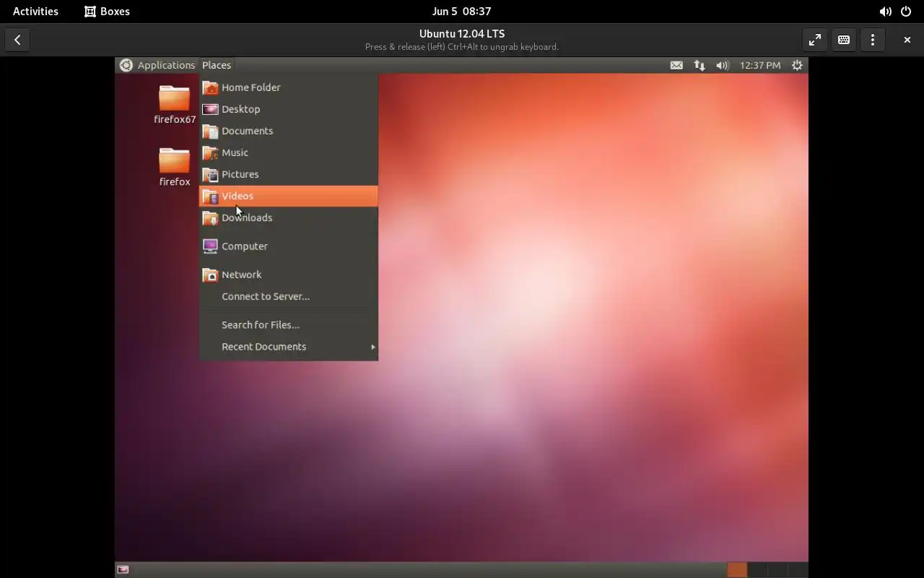Switch to the active orange workspace
The height and width of the screenshot is (578, 924).
pos(737,569)
